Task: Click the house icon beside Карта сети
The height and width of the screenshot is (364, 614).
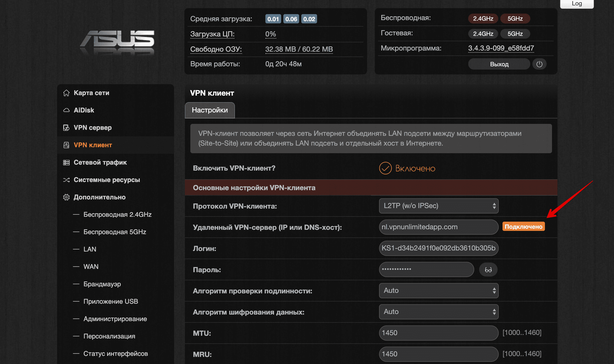Action: pyautogui.click(x=66, y=93)
